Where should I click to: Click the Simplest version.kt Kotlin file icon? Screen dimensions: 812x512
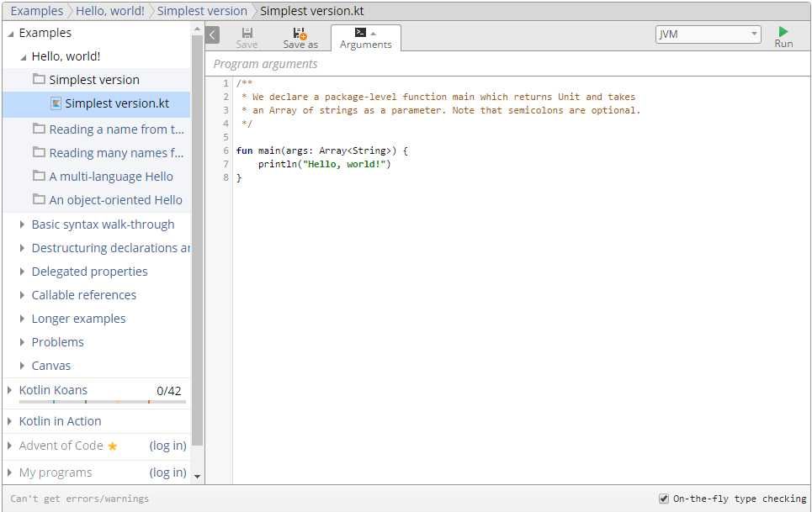[56, 103]
